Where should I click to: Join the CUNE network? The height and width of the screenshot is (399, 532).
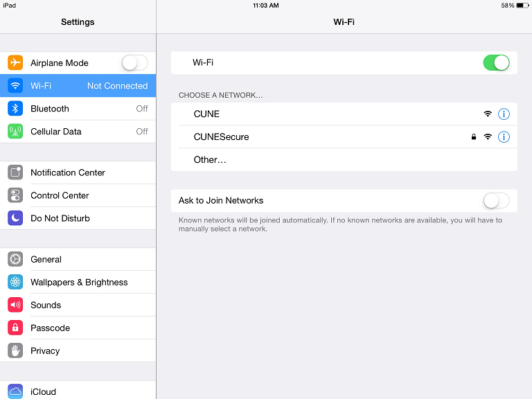344,114
